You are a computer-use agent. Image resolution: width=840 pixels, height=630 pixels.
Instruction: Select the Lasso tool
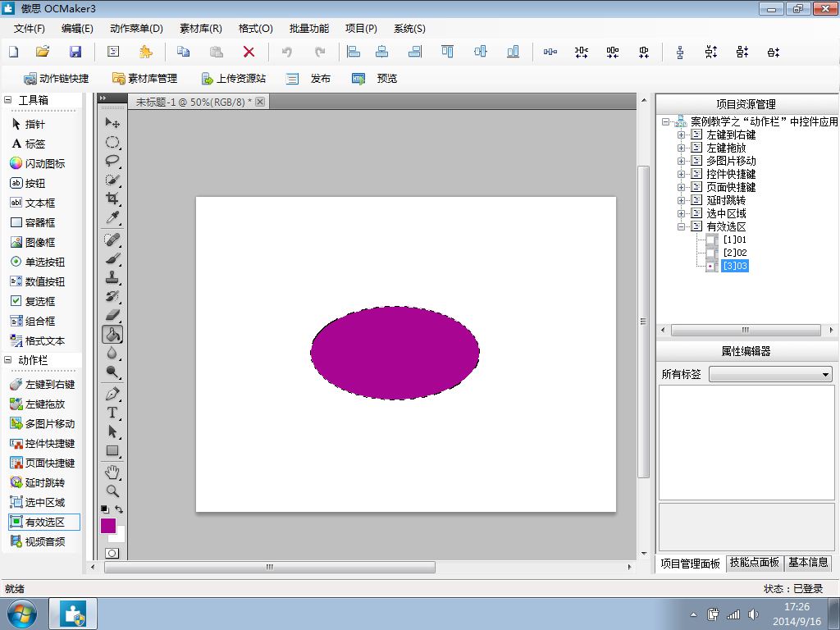coord(112,161)
